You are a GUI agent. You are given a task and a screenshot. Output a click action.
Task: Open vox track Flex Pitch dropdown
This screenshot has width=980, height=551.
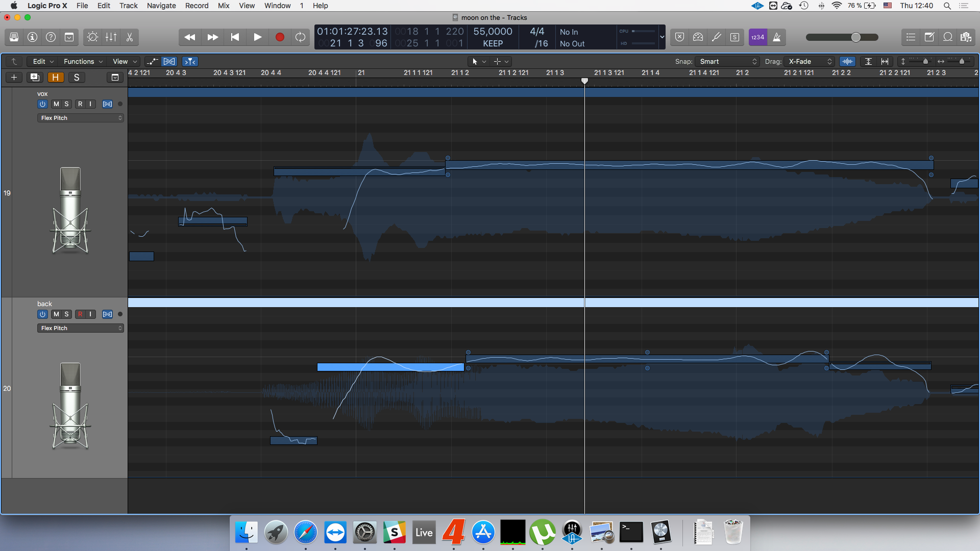[81, 118]
